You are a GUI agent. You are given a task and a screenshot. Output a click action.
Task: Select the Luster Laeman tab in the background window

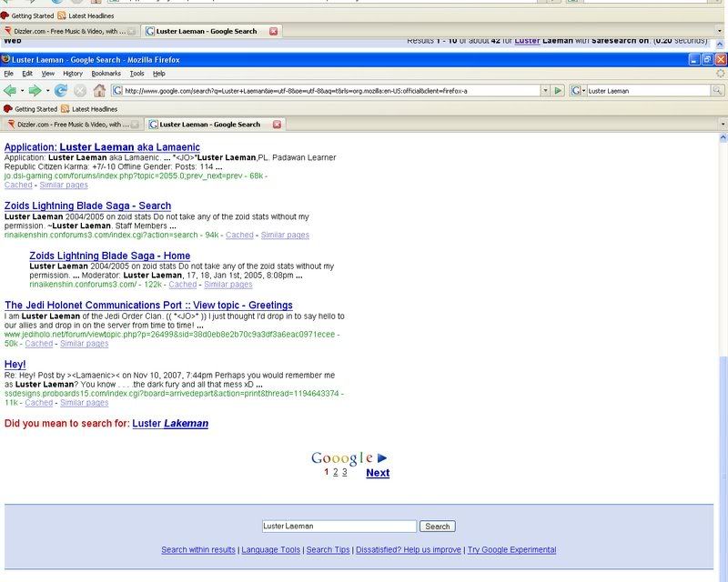[x=211, y=31]
